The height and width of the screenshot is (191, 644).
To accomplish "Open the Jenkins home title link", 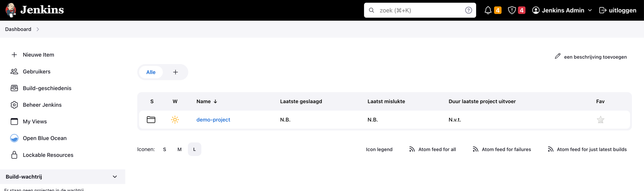I will [42, 10].
